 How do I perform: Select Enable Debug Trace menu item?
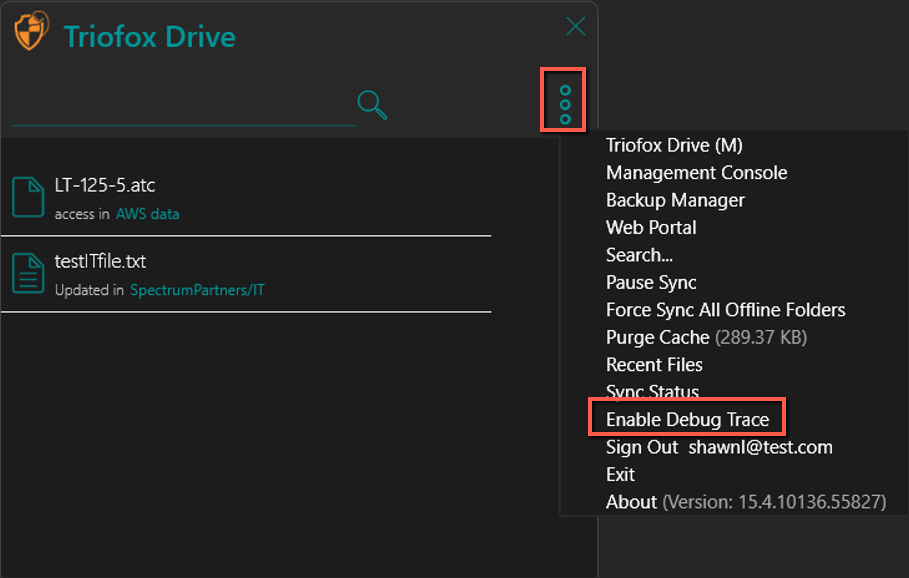(687, 419)
